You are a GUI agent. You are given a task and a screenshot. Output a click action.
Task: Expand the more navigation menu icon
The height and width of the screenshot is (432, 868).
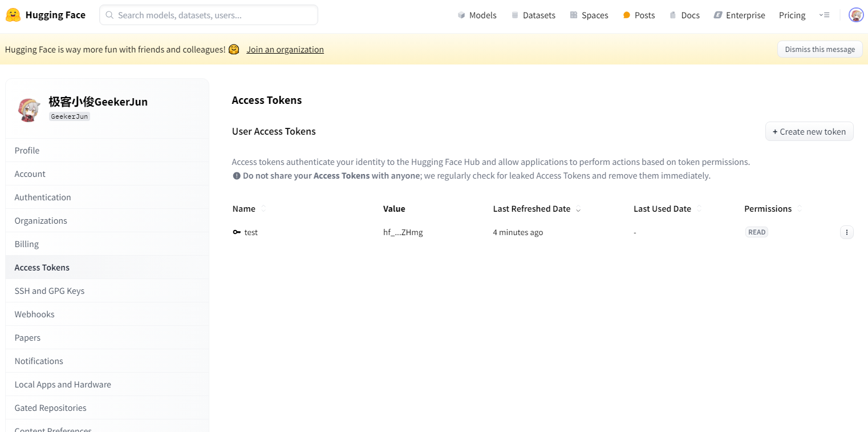point(824,15)
